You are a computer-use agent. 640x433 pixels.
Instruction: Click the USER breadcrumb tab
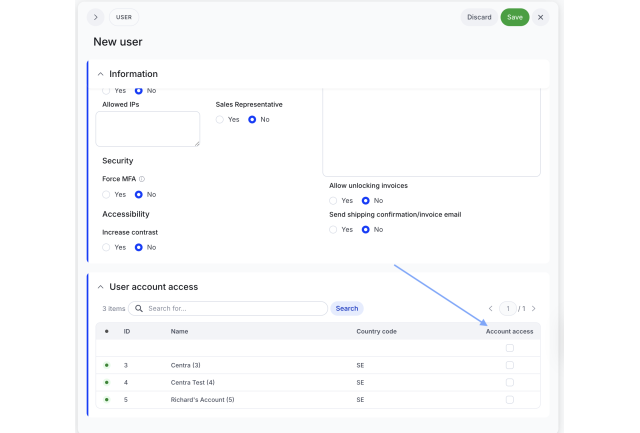pyautogui.click(x=124, y=17)
